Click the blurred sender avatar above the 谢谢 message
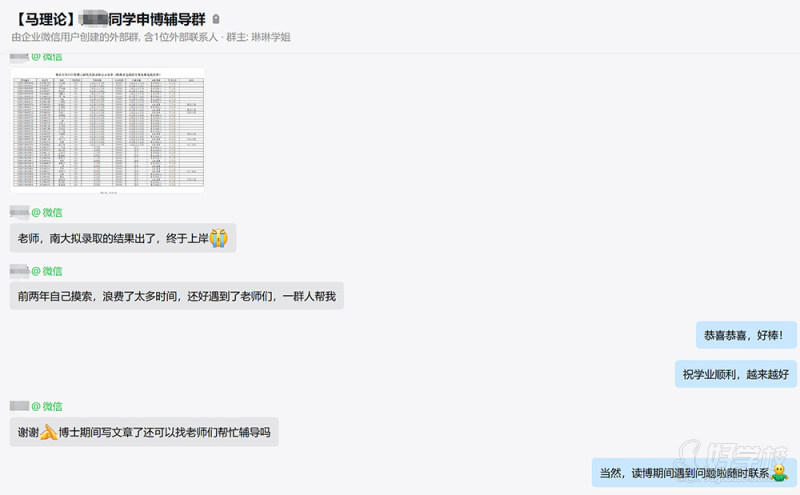 [x=19, y=406]
